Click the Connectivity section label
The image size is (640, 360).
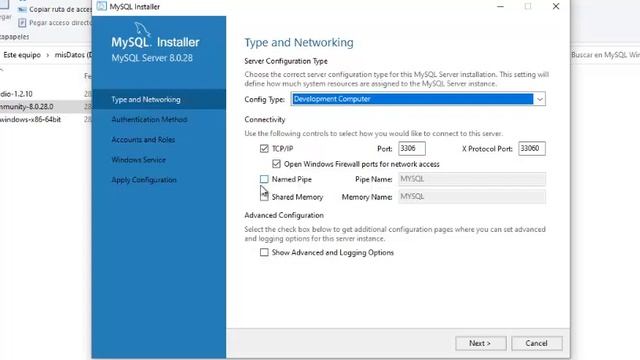click(x=265, y=120)
